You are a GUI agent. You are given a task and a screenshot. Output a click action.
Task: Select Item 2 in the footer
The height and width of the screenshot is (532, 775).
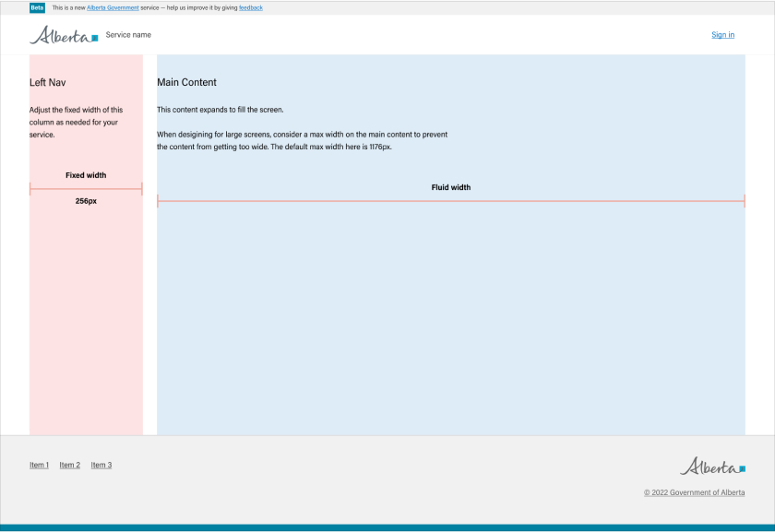(70, 466)
